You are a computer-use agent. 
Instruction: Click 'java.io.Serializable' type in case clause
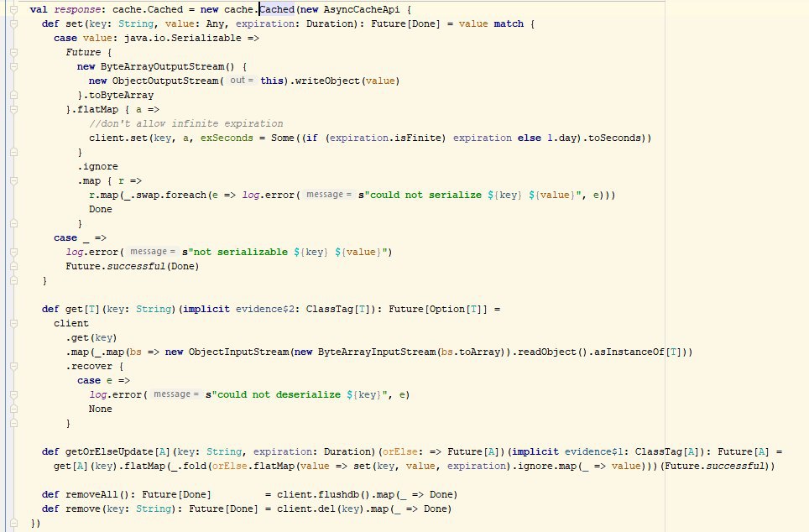[x=183, y=39]
